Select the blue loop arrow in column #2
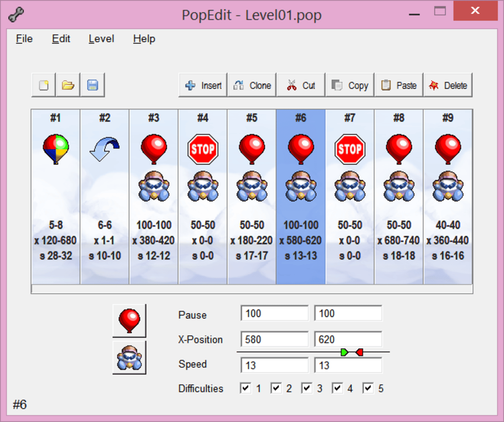Image resolution: width=504 pixels, height=422 pixels. click(x=104, y=149)
